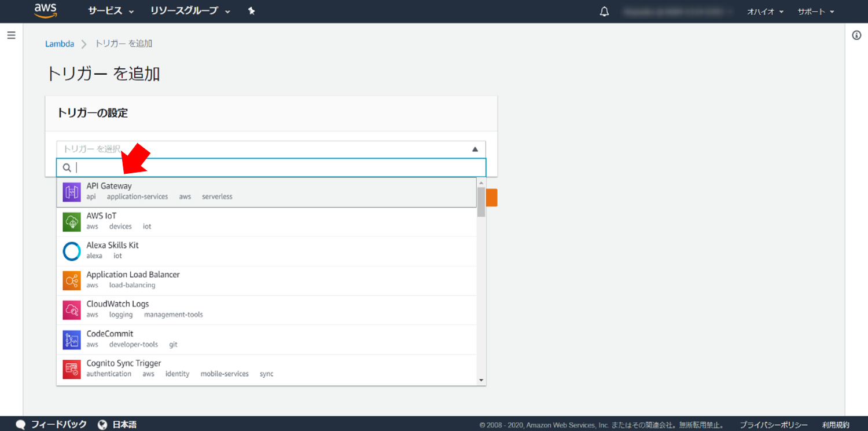868x431 pixels.
Task: Click the mobile-services tag text
Action: click(225, 374)
